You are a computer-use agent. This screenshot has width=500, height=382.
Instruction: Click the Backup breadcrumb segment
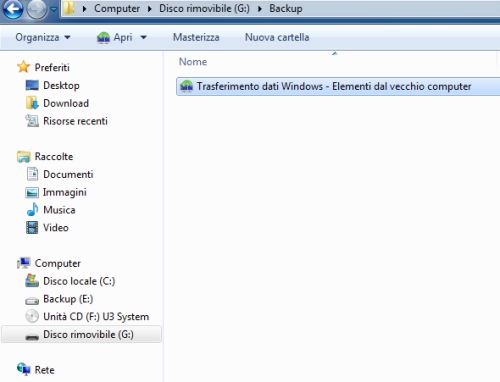pos(286,8)
